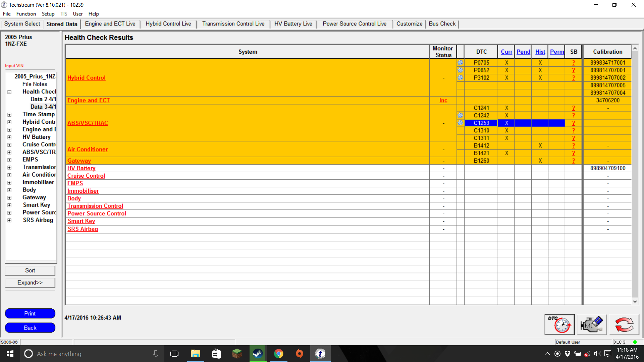The height and width of the screenshot is (362, 644).
Task: Open File Explorer from the taskbar
Action: point(195,354)
